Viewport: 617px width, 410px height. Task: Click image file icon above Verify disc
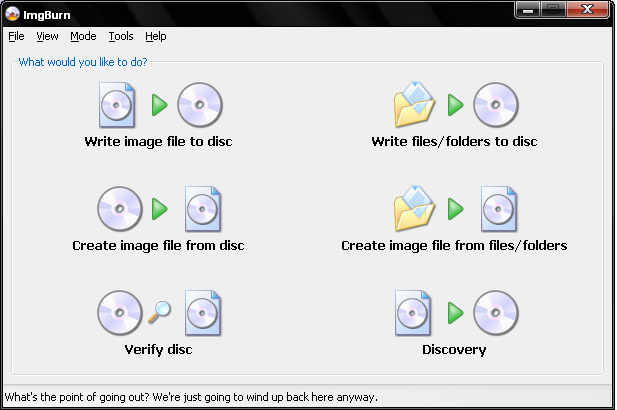point(203,313)
